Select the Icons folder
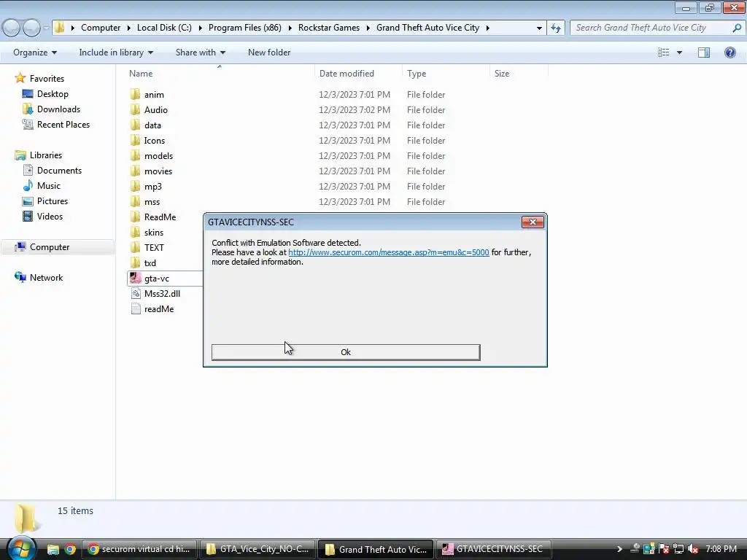The image size is (747, 560). pyautogui.click(x=155, y=141)
